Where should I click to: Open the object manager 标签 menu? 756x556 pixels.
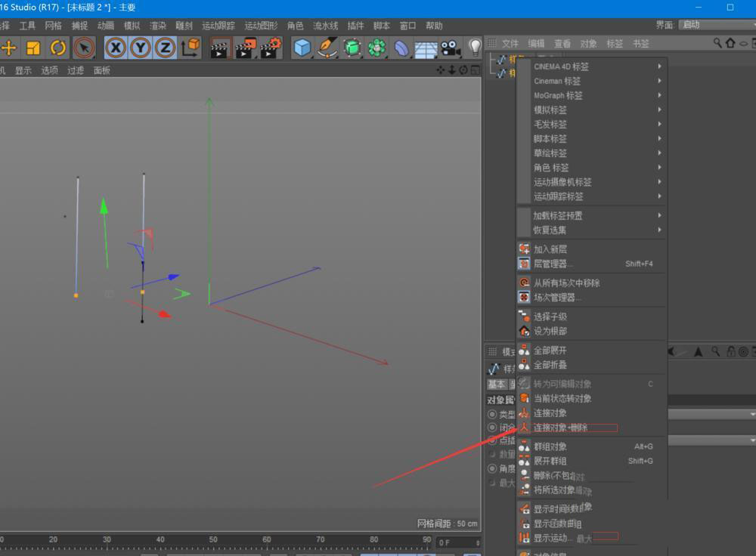coord(615,44)
